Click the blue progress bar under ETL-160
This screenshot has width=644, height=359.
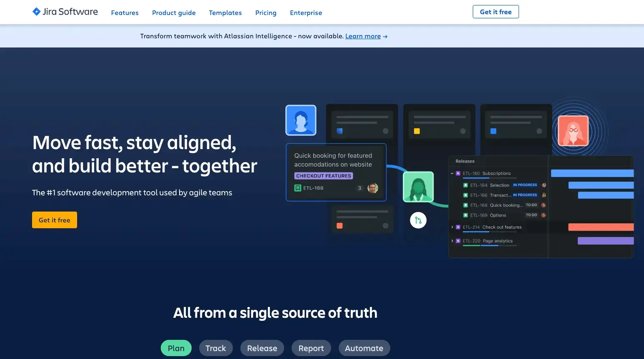pos(475,178)
